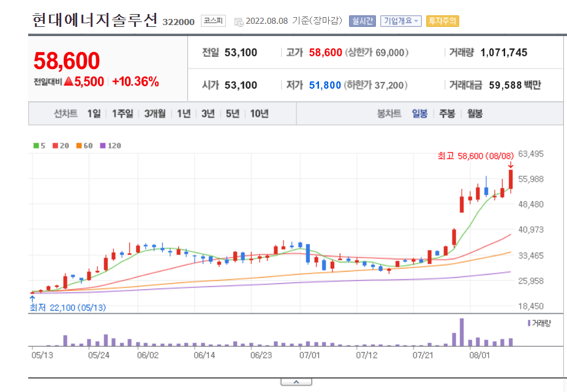Click the 전일 value 53,100

coord(241,53)
